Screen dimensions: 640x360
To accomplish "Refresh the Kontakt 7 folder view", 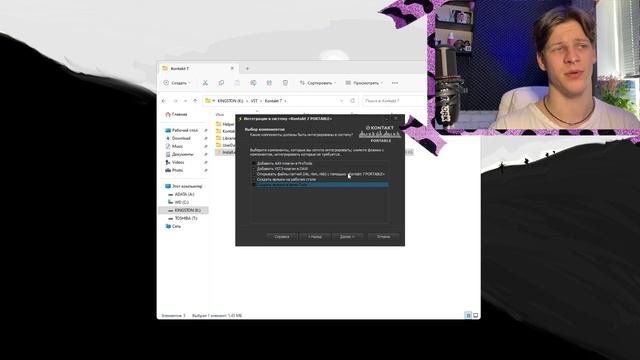I will [x=353, y=101].
